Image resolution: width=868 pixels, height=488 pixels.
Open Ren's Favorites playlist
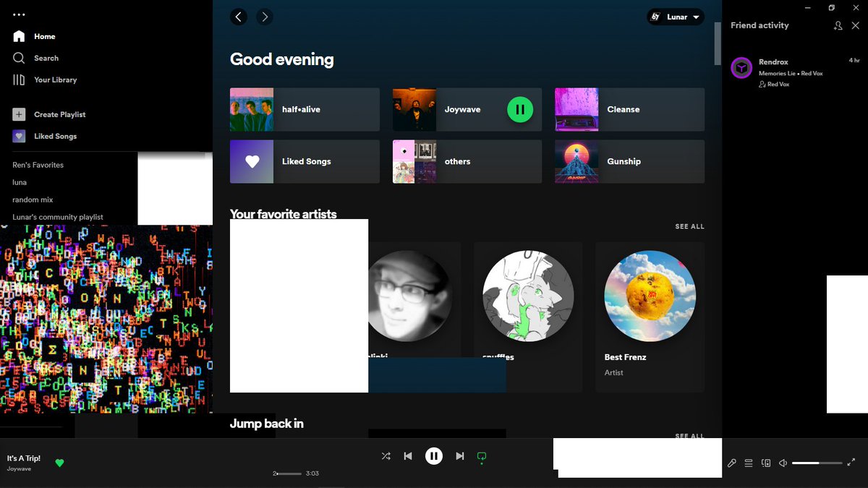[38, 165]
